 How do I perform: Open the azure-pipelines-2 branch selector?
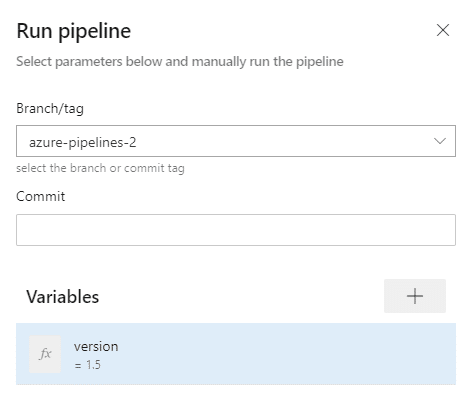(x=236, y=141)
